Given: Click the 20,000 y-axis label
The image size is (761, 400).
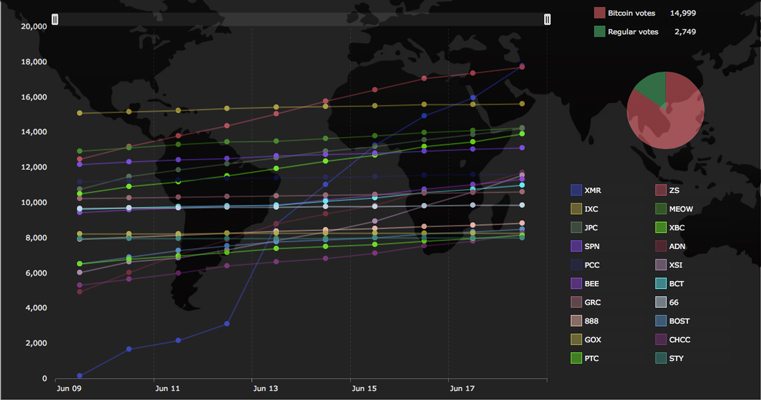Looking at the screenshot, I should 34,26.
